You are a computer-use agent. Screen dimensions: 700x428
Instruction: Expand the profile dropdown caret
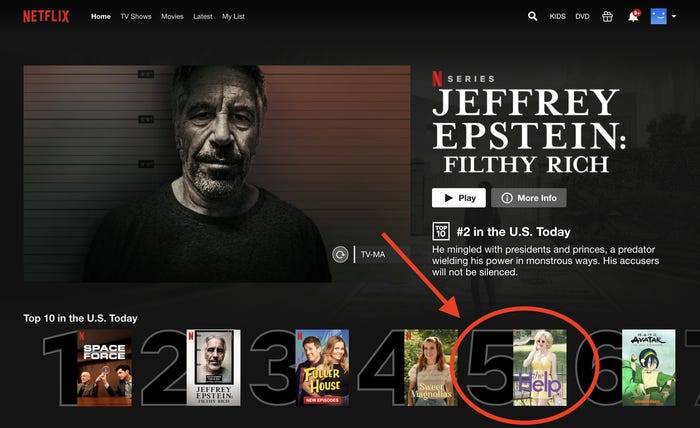tap(674, 17)
